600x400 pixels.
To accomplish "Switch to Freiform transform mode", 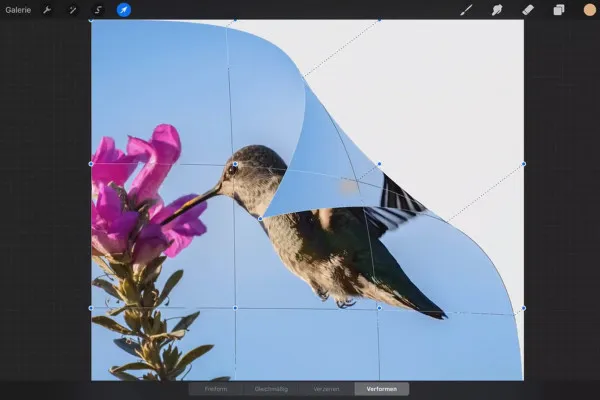I will tap(216, 389).
